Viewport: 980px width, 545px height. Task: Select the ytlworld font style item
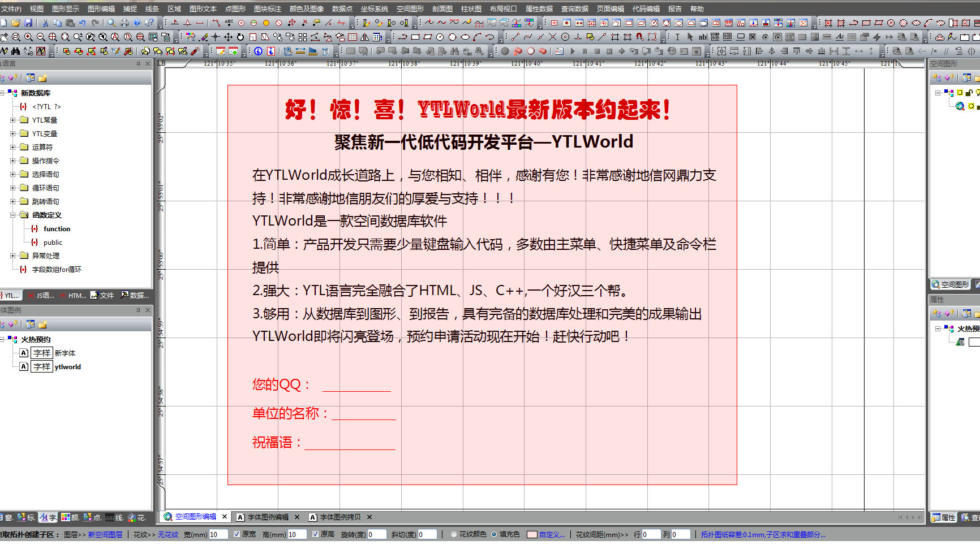67,367
